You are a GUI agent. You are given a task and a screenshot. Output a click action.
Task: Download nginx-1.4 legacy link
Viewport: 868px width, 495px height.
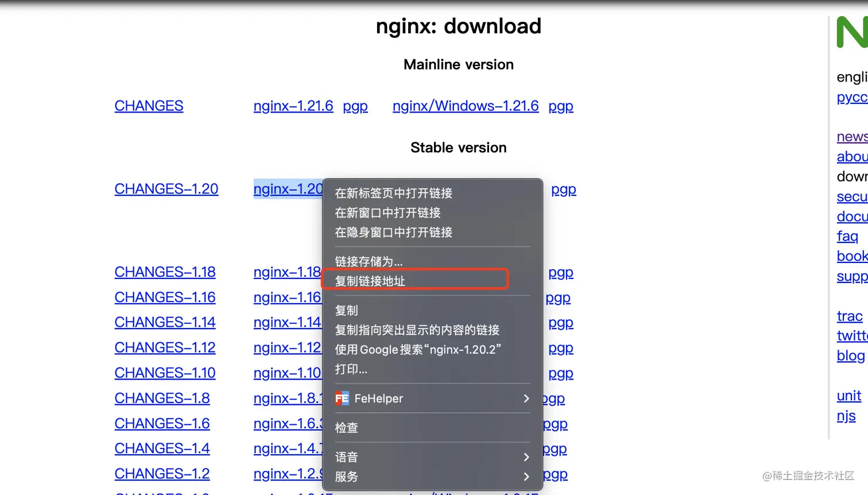tap(288, 448)
